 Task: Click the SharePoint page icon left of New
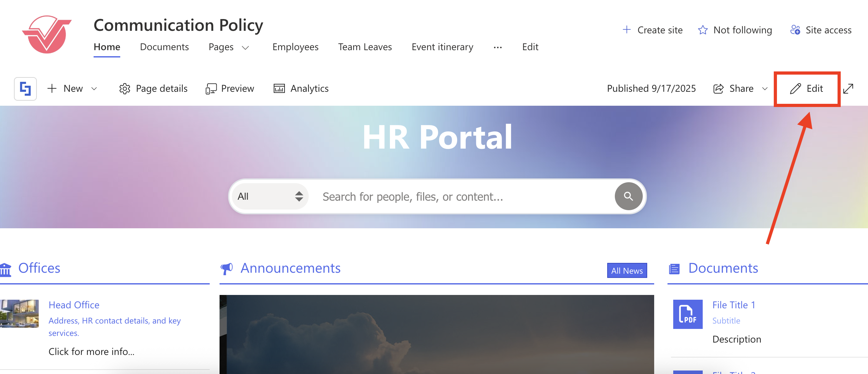(25, 89)
